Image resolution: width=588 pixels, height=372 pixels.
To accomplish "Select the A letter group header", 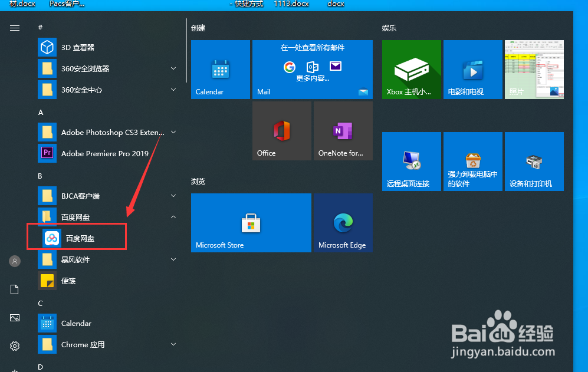I will coord(41,113).
